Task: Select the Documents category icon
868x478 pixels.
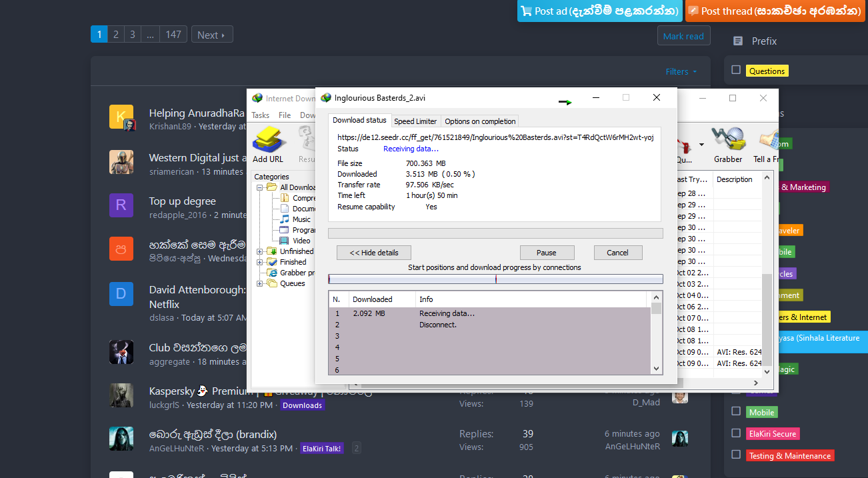Action: tap(285, 209)
